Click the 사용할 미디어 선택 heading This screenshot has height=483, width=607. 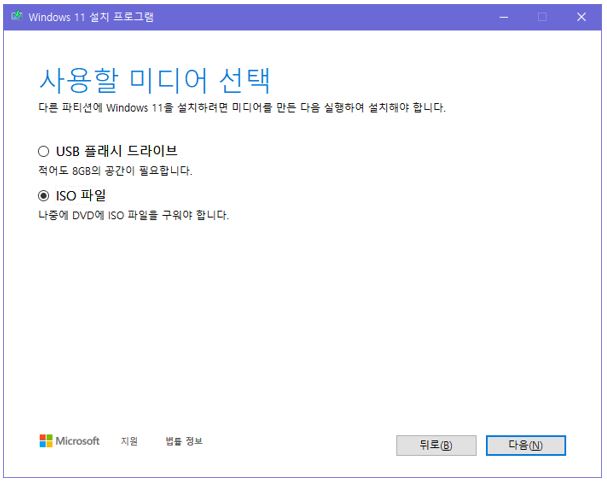pyautogui.click(x=154, y=80)
